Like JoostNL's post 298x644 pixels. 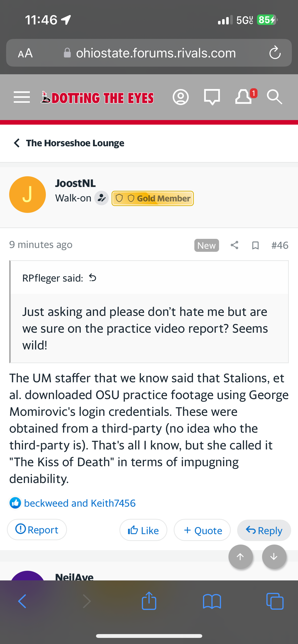tap(143, 530)
